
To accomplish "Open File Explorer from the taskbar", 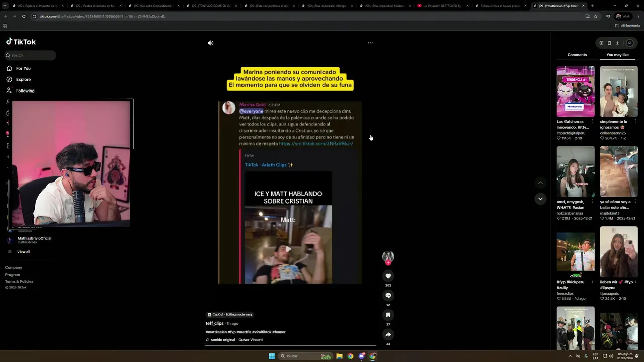I will [340, 356].
